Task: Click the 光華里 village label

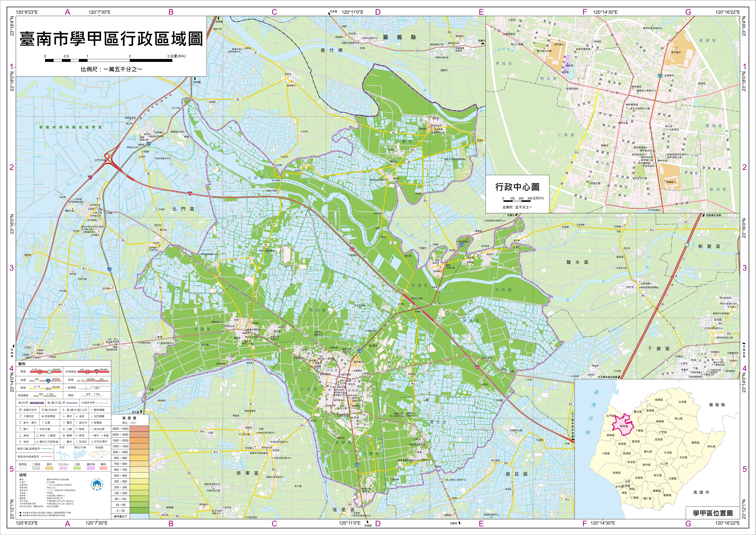Action: pos(256,178)
